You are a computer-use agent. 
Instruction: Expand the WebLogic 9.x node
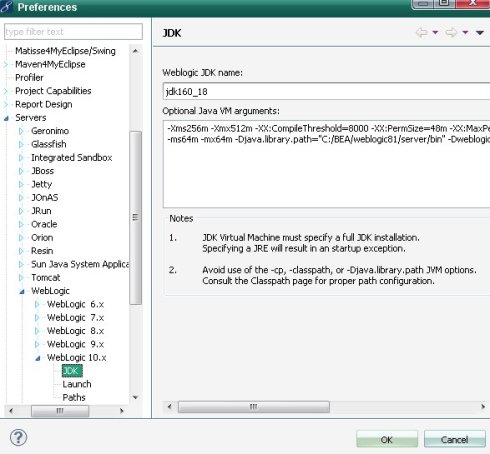[x=37, y=344]
